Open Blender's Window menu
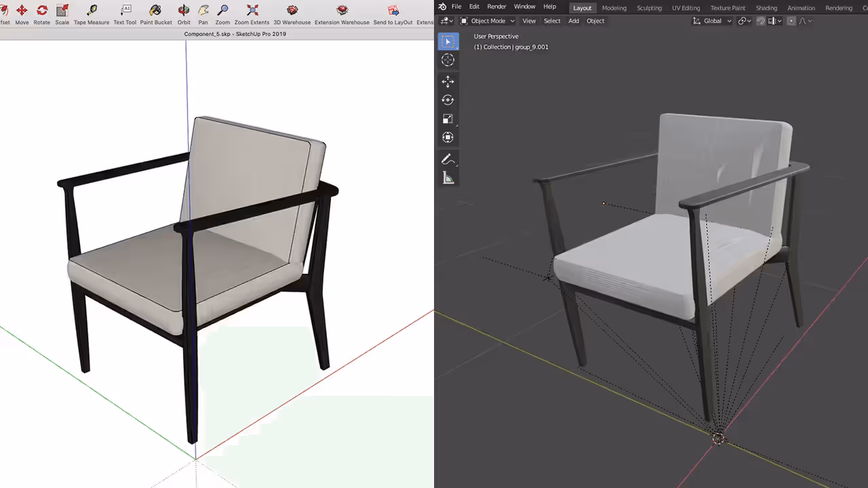Screen dimensions: 868x488 coord(524,7)
